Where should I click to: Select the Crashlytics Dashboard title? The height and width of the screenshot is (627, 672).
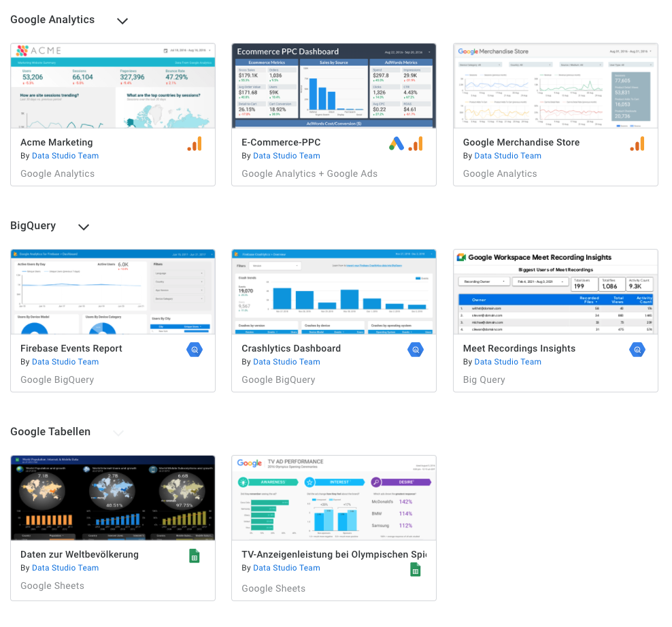point(291,348)
